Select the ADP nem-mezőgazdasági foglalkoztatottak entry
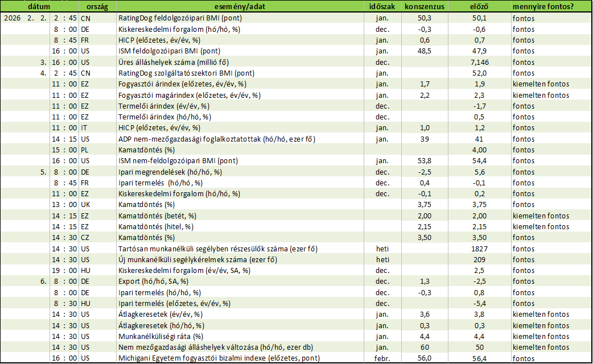 point(216,139)
